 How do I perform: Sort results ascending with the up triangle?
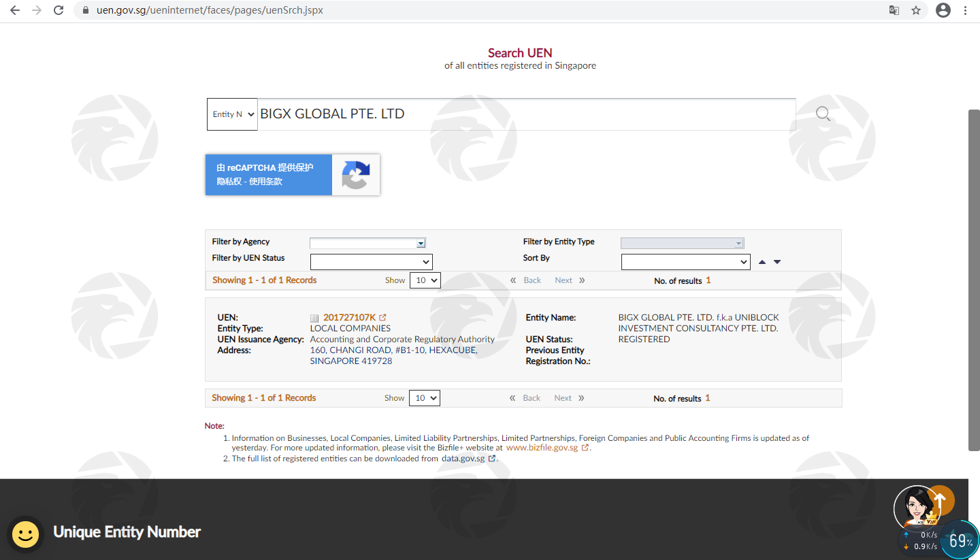tap(762, 262)
